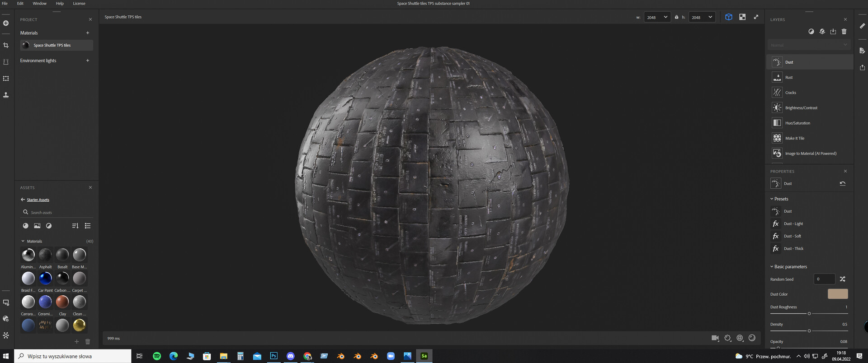
Task: Toggle the width-height resolution lock
Action: [676, 17]
